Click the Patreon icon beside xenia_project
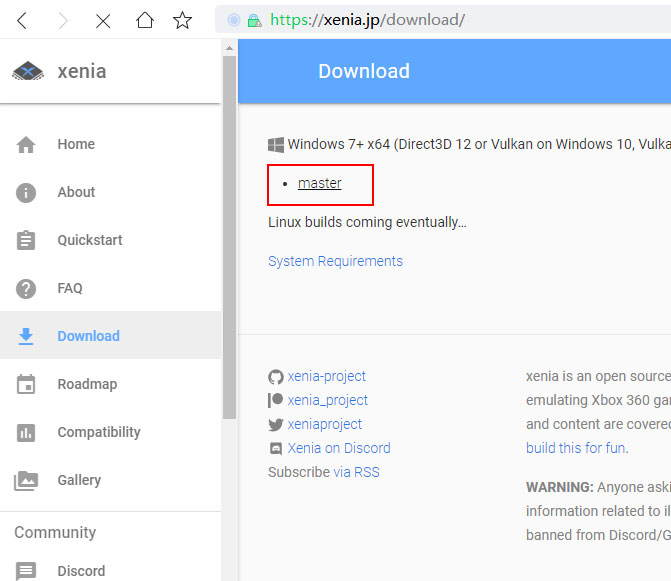 click(276, 400)
